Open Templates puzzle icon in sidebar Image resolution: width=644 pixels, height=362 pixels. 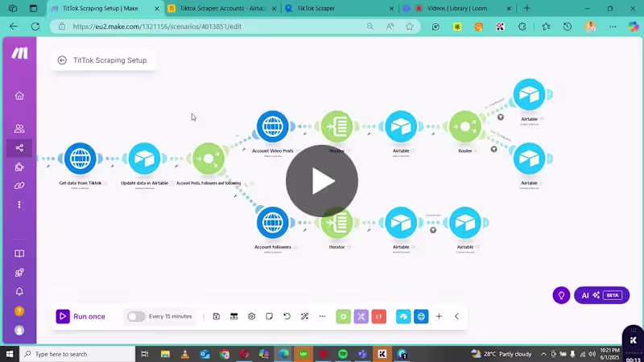(x=19, y=167)
